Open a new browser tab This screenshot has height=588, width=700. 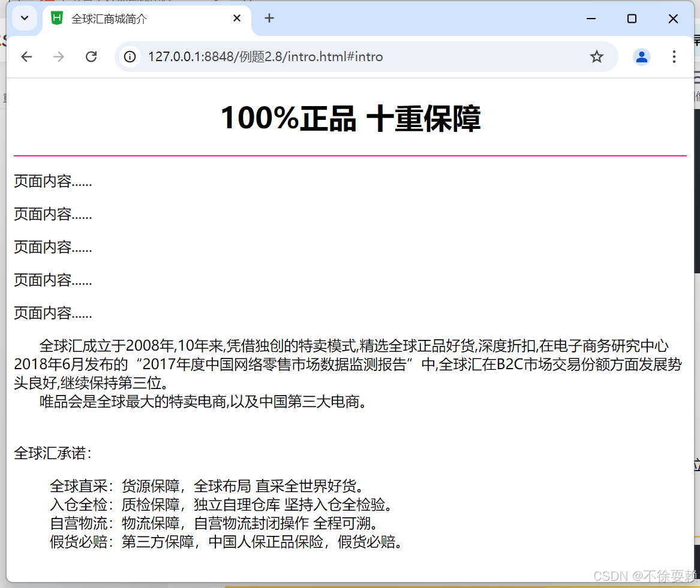[x=269, y=19]
